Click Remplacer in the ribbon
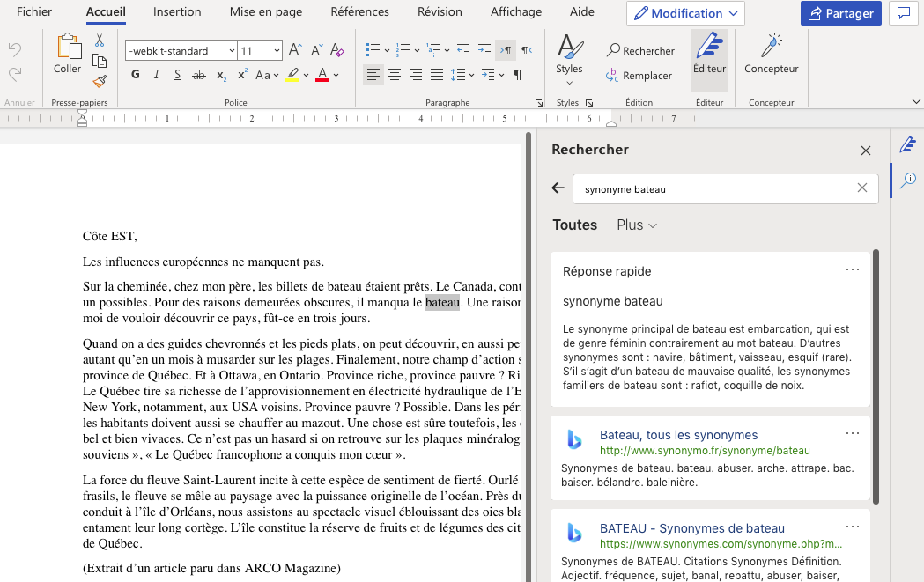The height and width of the screenshot is (582, 924). [639, 76]
